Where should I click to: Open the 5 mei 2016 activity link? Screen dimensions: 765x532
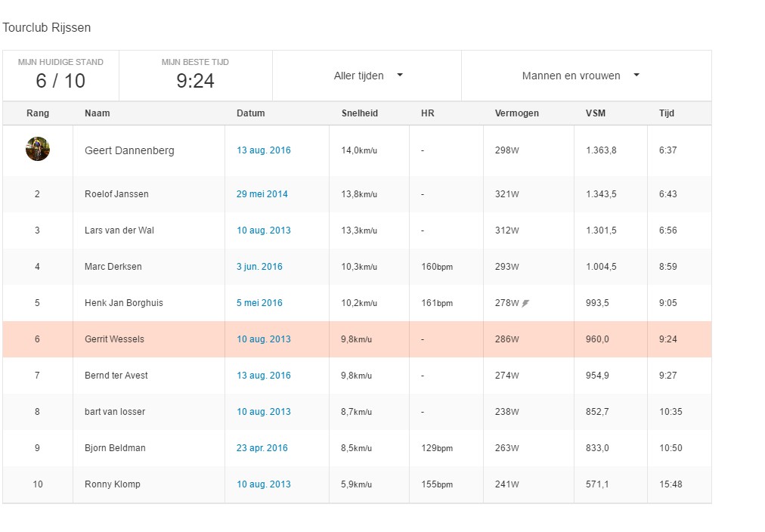click(259, 303)
